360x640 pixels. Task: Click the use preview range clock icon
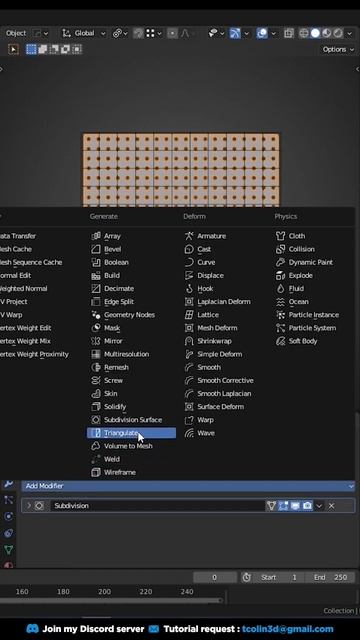[246, 577]
